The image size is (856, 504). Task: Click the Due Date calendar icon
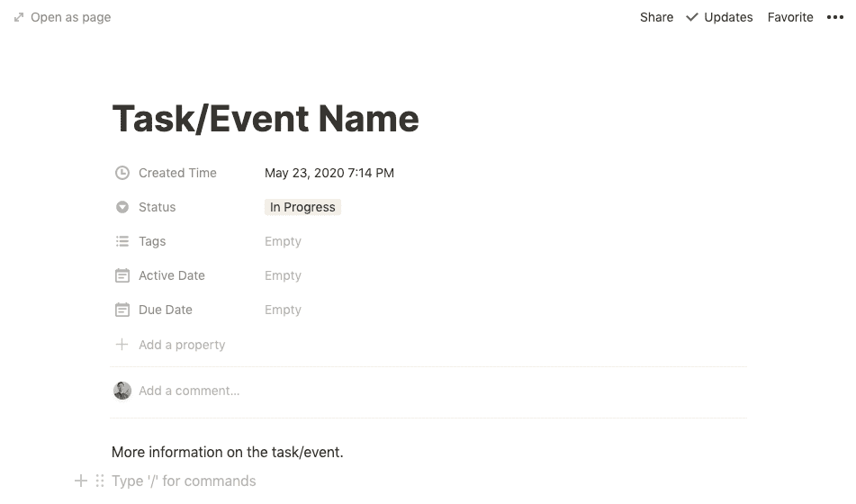coord(122,310)
